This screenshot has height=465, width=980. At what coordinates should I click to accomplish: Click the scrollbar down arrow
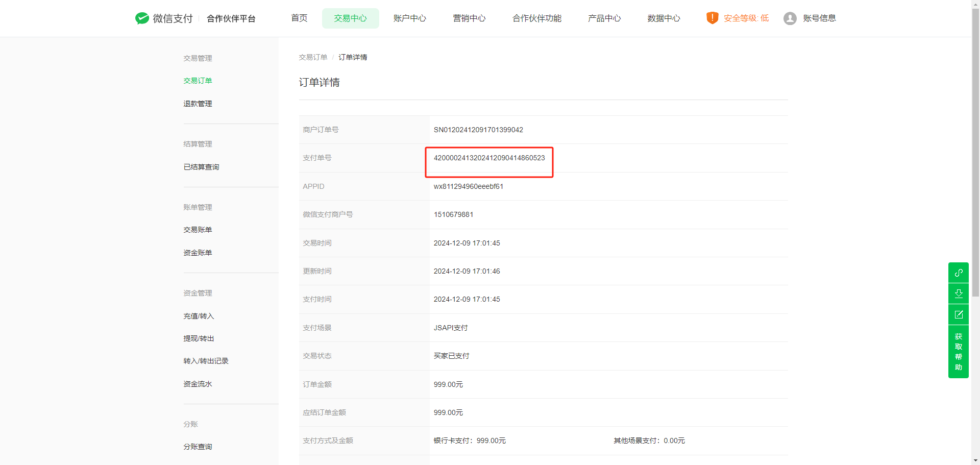(975, 460)
